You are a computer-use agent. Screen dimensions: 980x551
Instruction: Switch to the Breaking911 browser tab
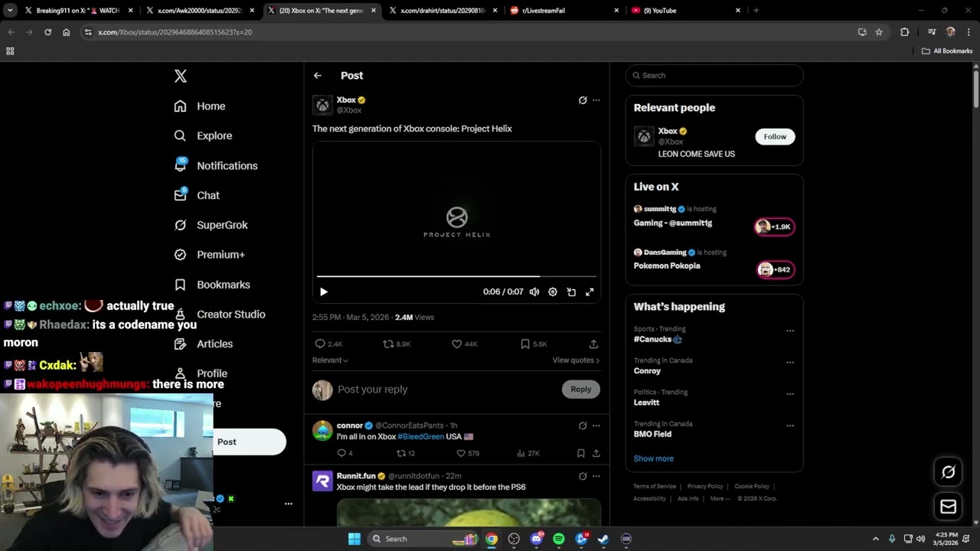[77, 11]
